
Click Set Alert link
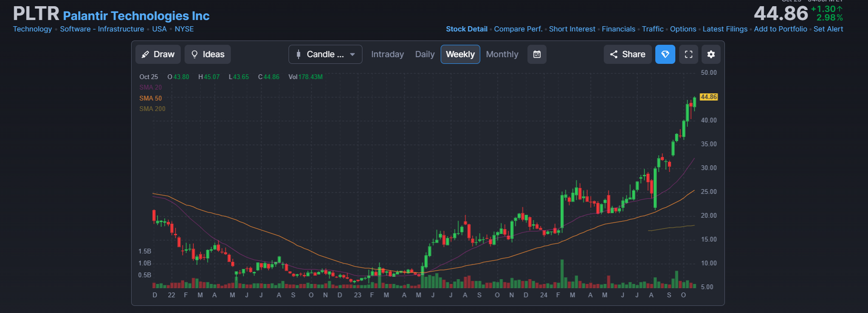click(828, 29)
